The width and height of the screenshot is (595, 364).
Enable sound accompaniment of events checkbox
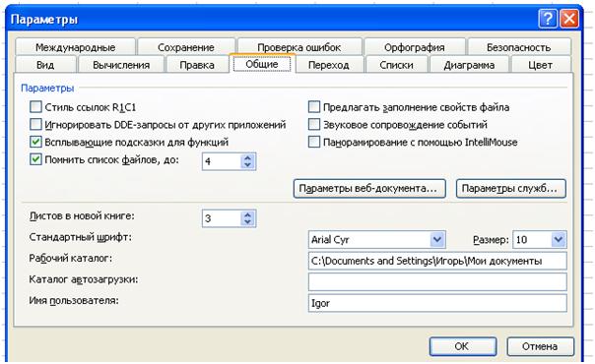314,124
